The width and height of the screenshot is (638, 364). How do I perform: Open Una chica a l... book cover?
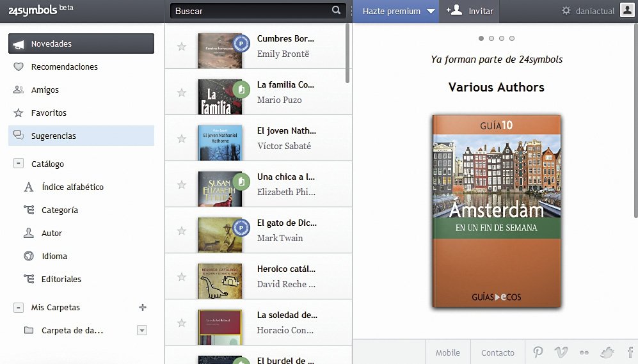(x=220, y=189)
